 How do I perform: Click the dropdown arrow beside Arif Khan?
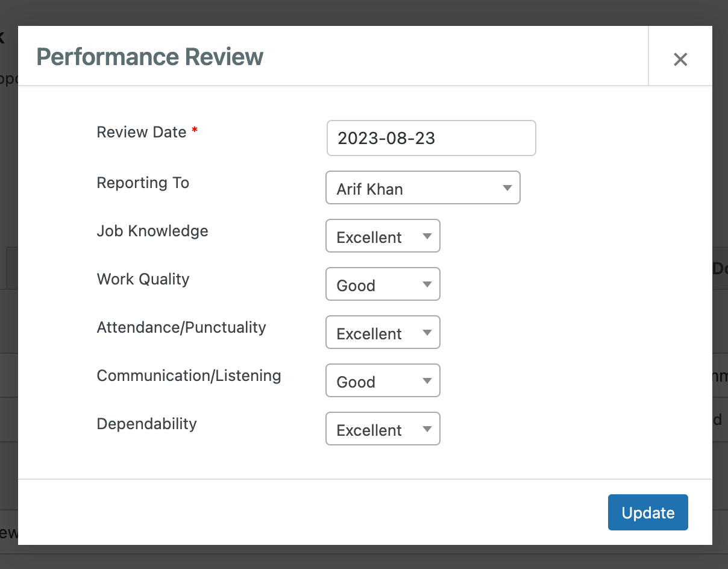[507, 187]
